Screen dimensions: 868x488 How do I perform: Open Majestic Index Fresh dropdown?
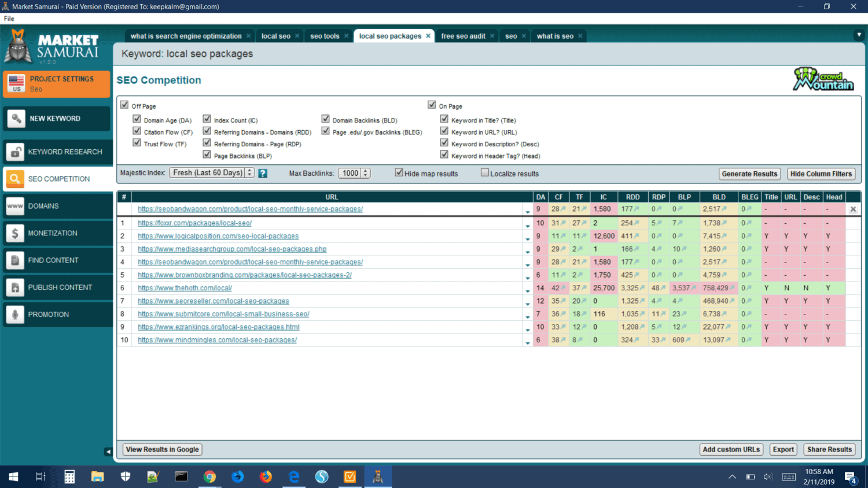[x=212, y=173]
